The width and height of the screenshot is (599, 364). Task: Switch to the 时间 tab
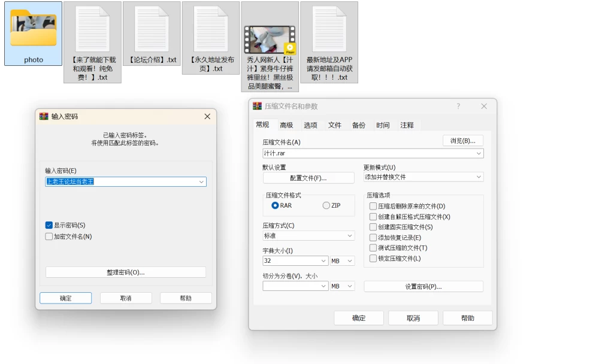(x=383, y=125)
